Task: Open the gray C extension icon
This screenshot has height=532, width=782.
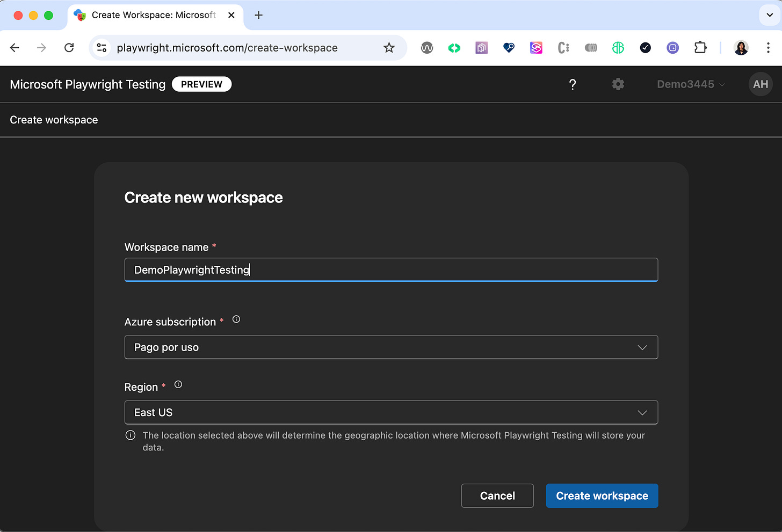Action: click(563, 48)
